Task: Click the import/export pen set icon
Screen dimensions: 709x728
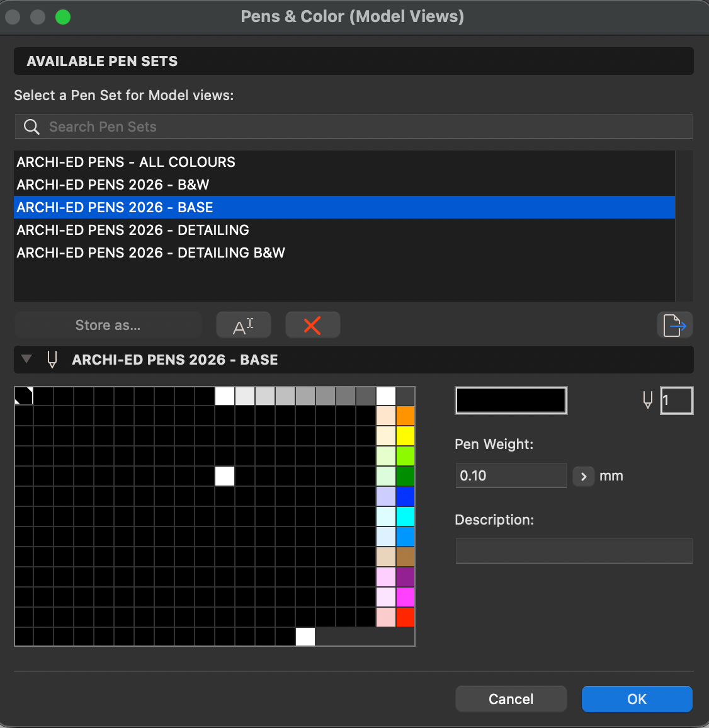Action: click(674, 325)
